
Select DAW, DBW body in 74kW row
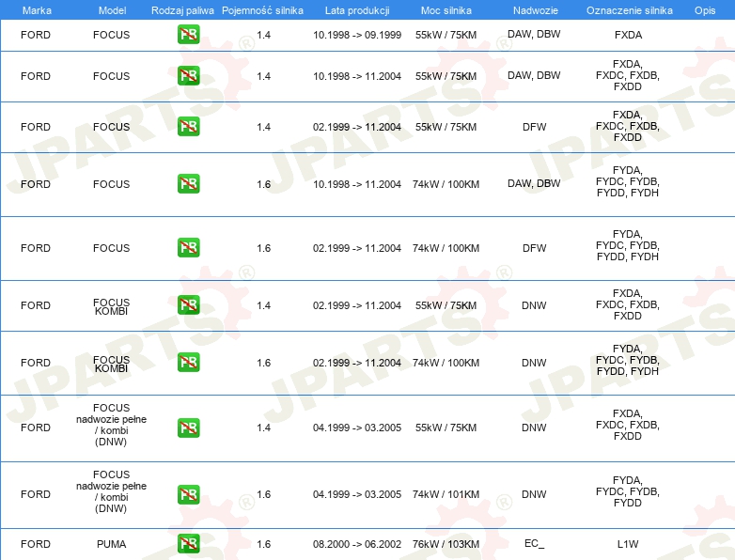[534, 184]
